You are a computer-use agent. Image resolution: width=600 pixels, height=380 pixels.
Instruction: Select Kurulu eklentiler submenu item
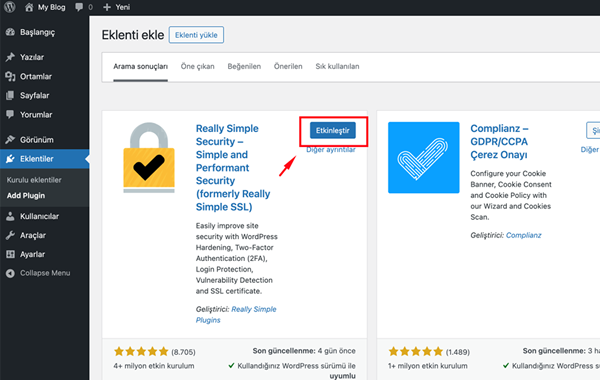coord(34,180)
